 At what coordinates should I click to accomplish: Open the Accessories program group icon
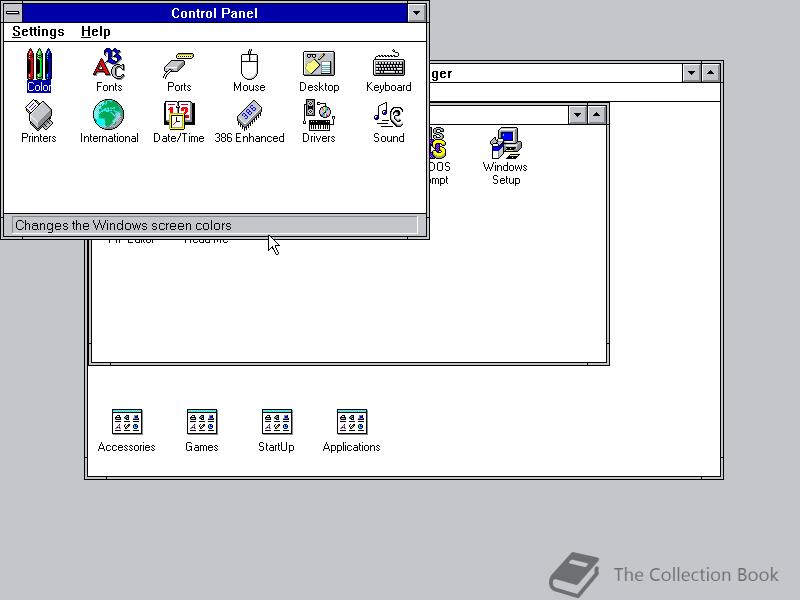[127, 431]
